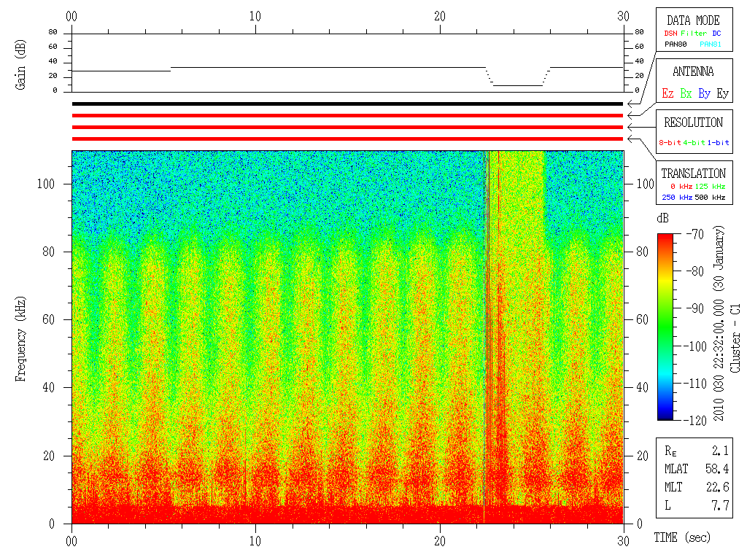The width and height of the screenshot is (747, 560).
Task: Select the PAN81 cyan label
Action: (711, 44)
